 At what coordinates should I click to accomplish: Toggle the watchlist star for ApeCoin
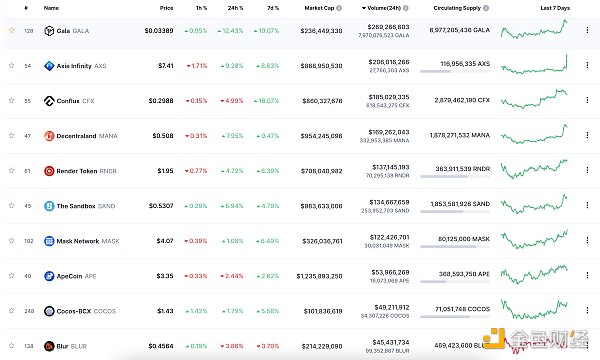11,275
